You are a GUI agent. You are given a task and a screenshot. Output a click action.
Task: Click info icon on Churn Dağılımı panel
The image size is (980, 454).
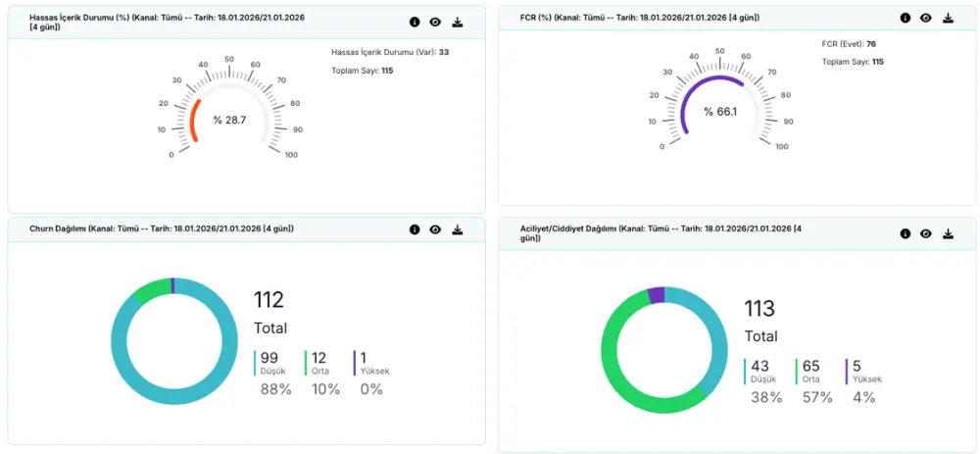[x=414, y=229]
